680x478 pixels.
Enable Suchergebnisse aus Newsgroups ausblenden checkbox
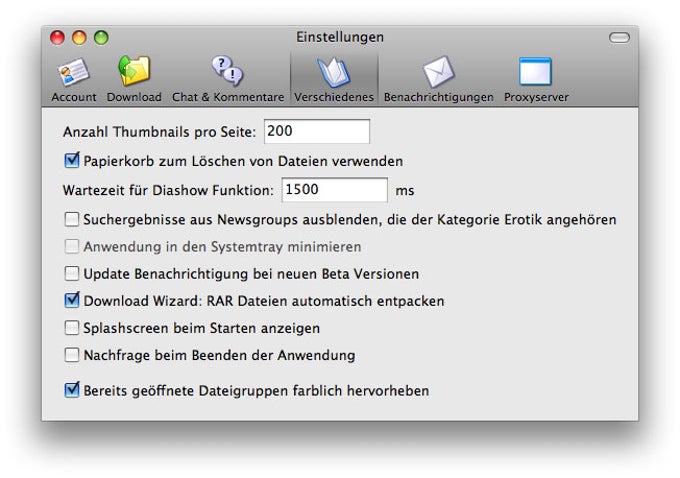[72, 219]
